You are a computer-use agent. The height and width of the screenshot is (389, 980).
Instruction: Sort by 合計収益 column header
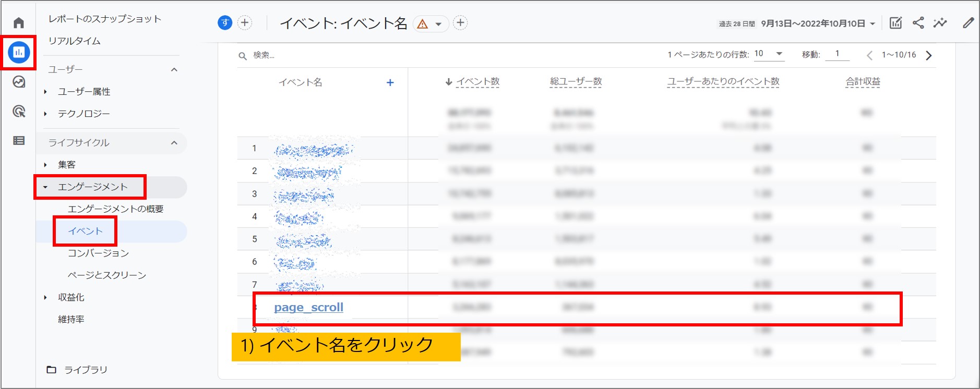863,82
